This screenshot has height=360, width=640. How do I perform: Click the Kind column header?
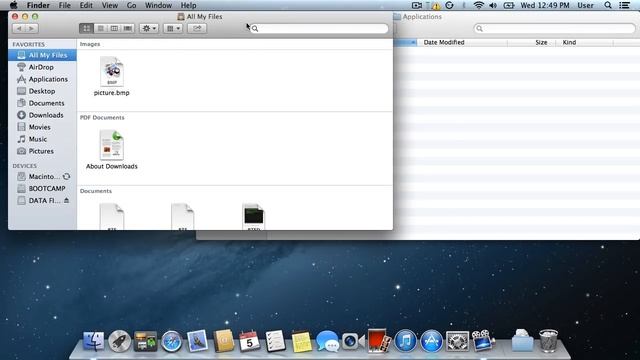point(569,42)
